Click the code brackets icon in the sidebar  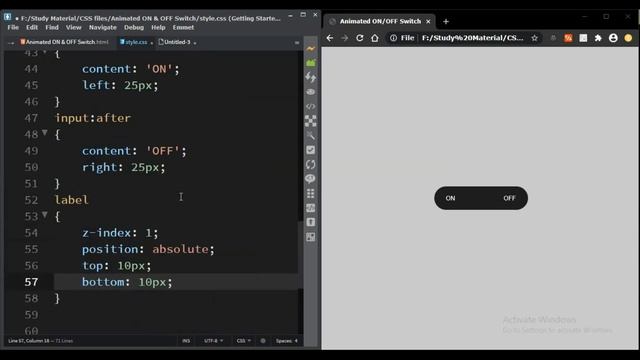pos(311,106)
